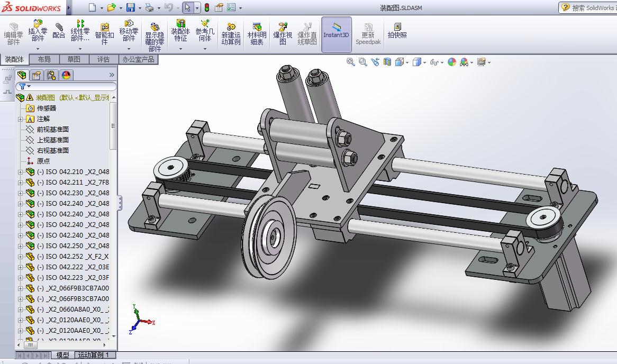This screenshot has width=617, height=364.
Task: Open the DisplayManager tab
Action: [x=66, y=75]
